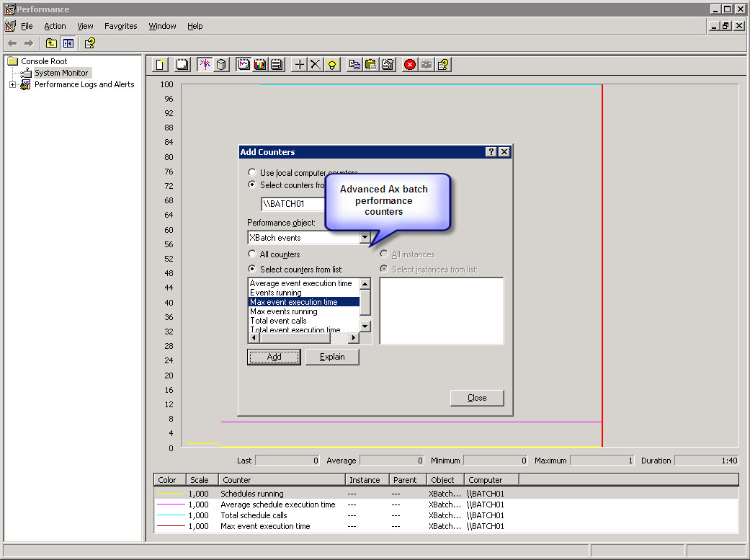Open the graph Properties toolbar icon
Image resolution: width=750 pixels, height=560 pixels.
coord(388,65)
